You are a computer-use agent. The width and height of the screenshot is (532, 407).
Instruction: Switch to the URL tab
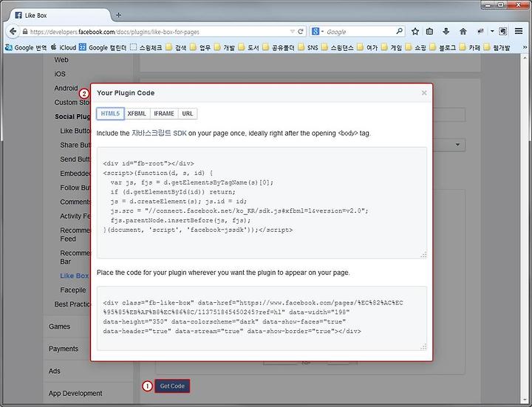coord(187,114)
